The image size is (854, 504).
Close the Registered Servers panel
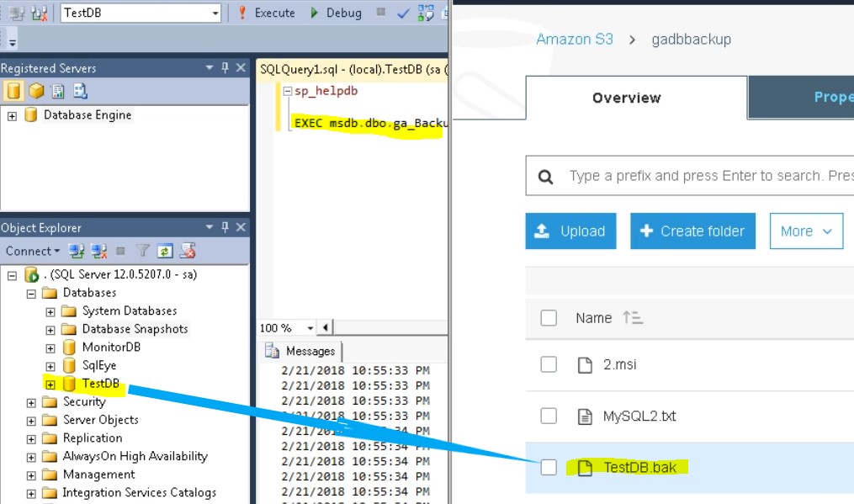coord(241,67)
